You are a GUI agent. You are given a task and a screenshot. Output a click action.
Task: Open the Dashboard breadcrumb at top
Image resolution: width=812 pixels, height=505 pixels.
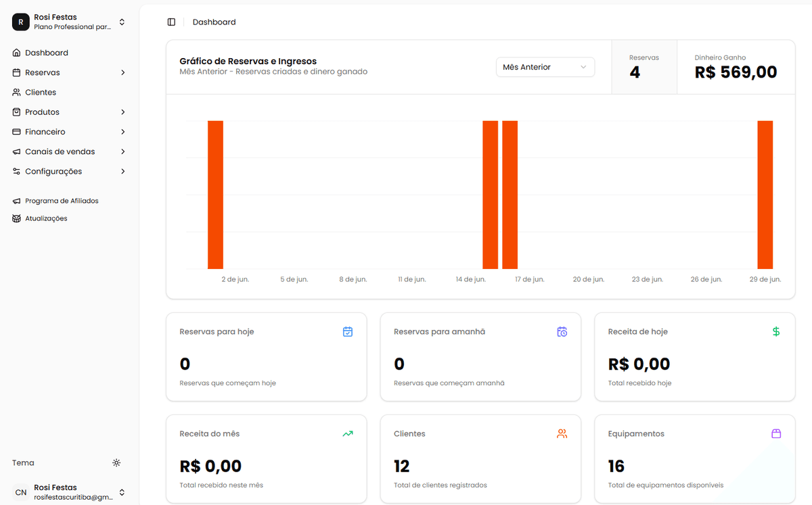(214, 22)
